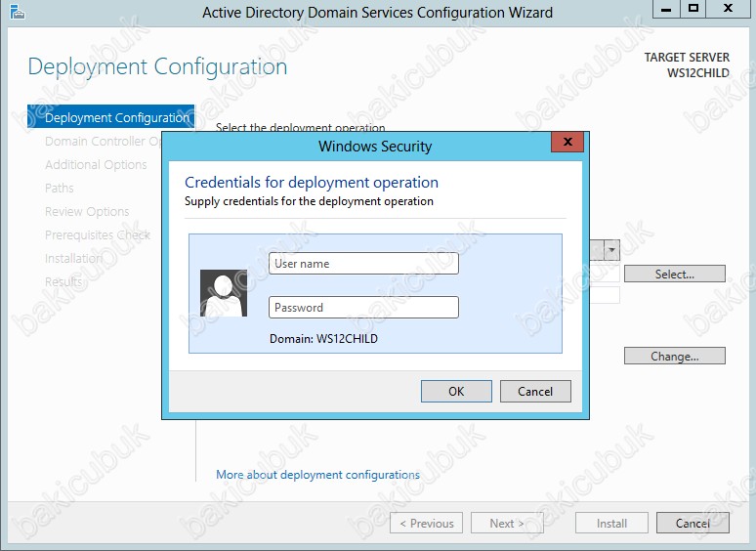Click the Next button in the wizard
The height and width of the screenshot is (551, 756).
[507, 523]
